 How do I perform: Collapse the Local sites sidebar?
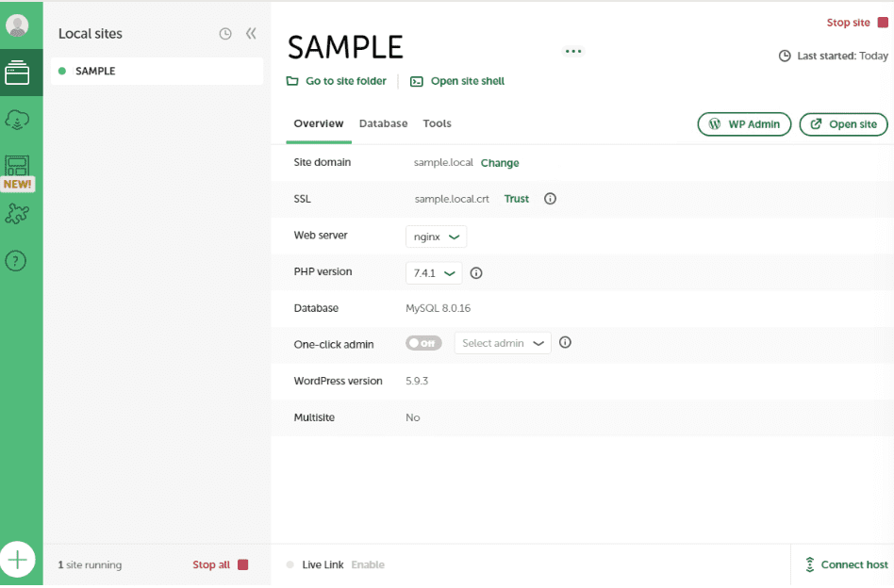pyautogui.click(x=251, y=34)
